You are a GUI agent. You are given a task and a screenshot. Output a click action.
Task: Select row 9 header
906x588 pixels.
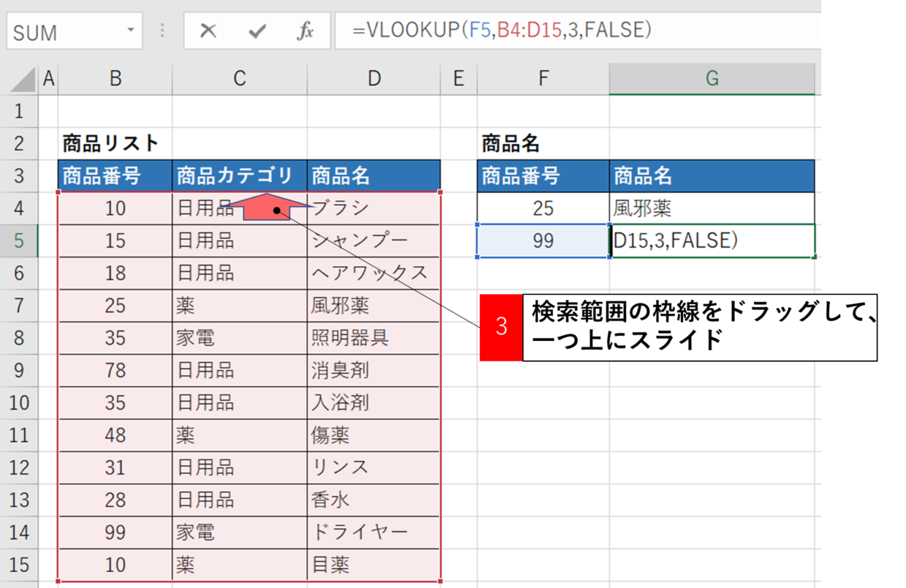19,370
